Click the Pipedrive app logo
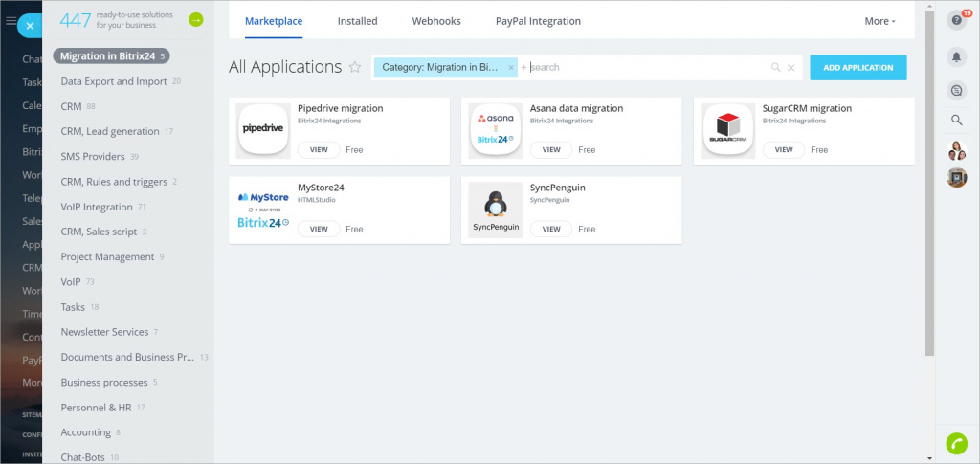This screenshot has height=464, width=980. [263, 130]
